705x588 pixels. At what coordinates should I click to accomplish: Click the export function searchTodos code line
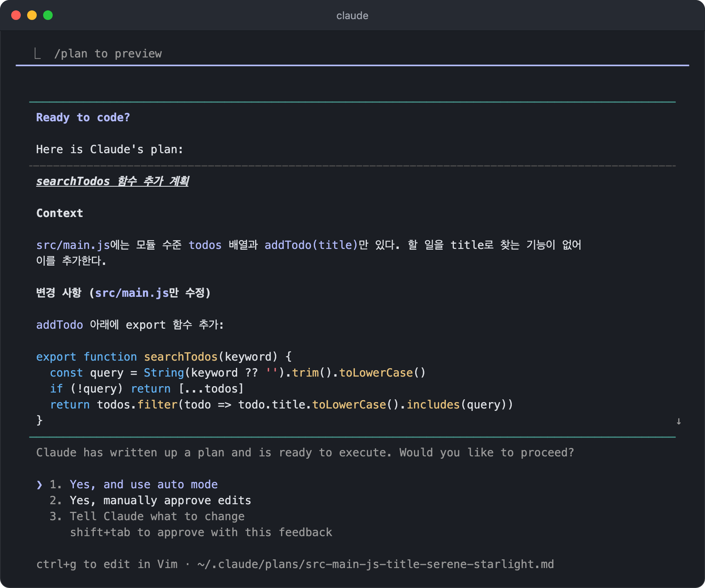[x=164, y=357]
